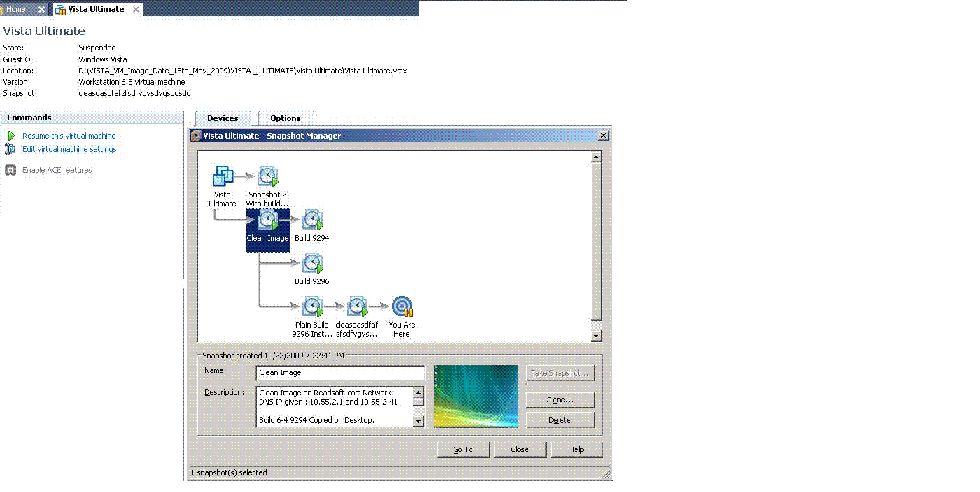Select the Snapshot 2 snapshot icon

tap(268, 176)
